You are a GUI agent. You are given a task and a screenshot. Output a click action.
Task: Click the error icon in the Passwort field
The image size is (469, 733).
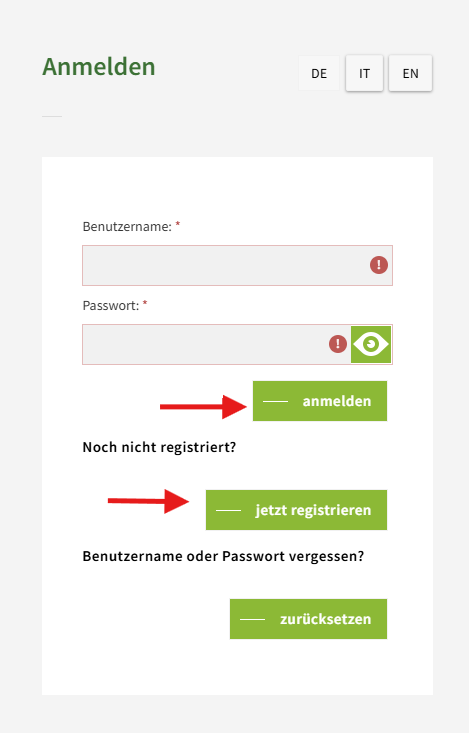pos(338,344)
